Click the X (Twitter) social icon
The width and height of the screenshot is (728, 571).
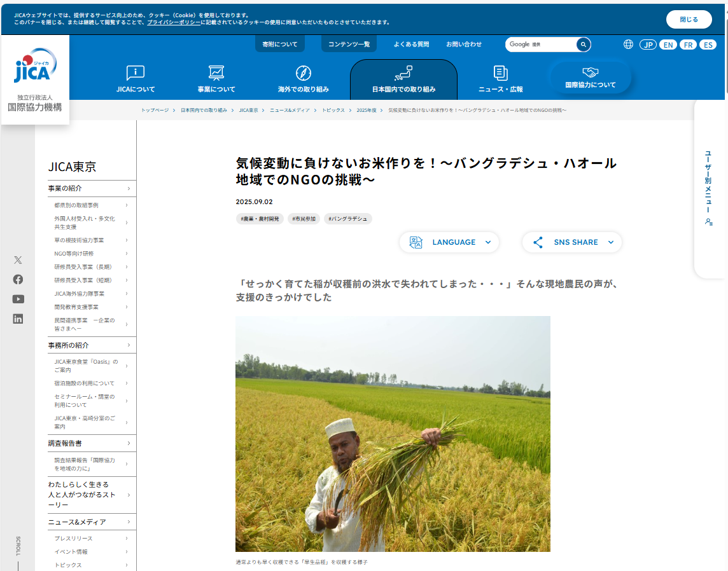[18, 259]
